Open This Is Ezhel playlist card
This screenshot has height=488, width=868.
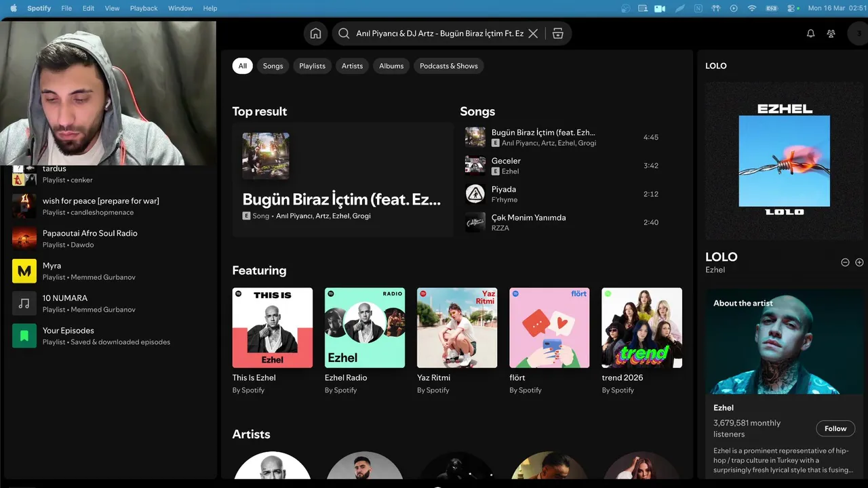pyautogui.click(x=273, y=342)
